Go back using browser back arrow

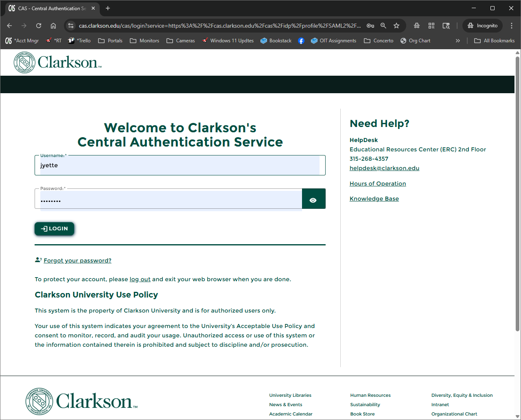9,26
